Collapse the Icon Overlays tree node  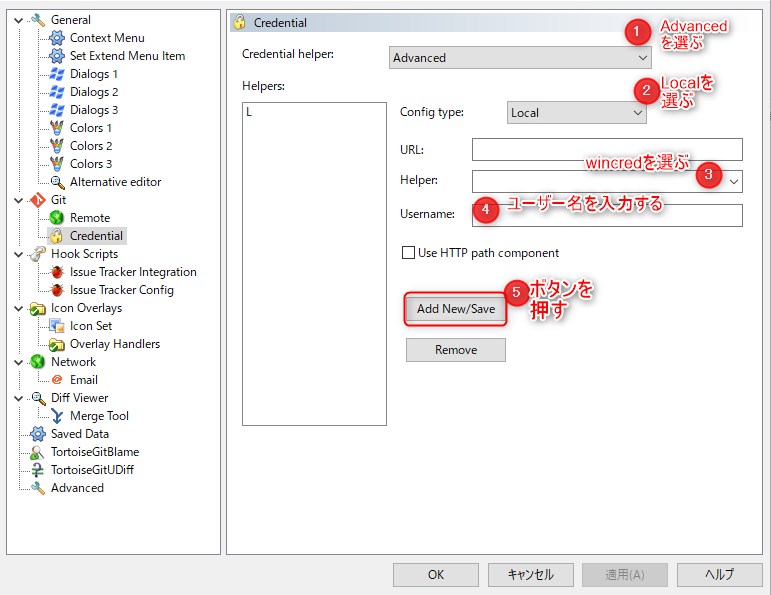pyautogui.click(x=19, y=309)
